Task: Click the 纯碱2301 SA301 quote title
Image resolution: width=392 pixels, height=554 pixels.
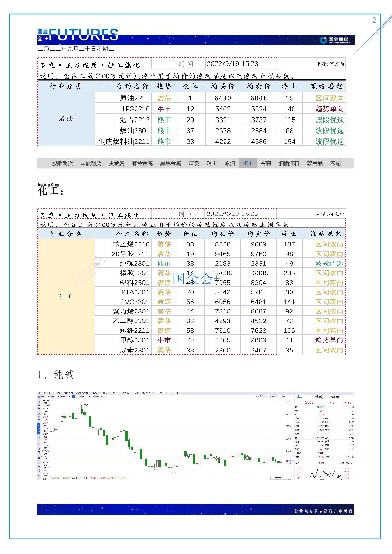Action: [x=328, y=397]
